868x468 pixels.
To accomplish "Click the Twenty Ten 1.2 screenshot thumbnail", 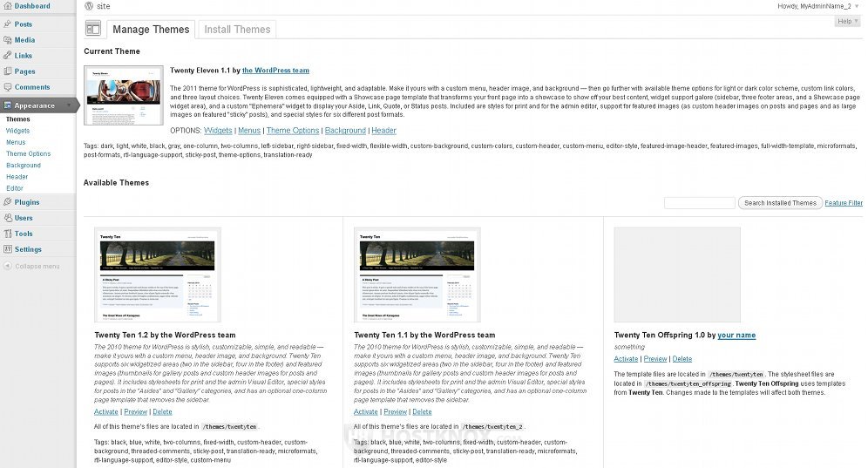I will [x=158, y=275].
